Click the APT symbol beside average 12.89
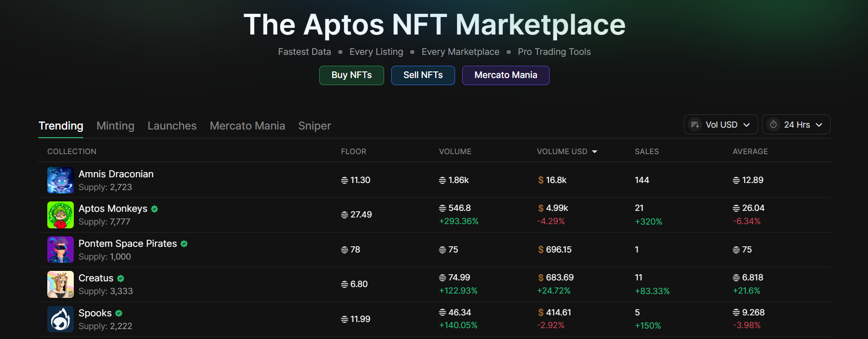This screenshot has width=868, height=339. [736, 180]
